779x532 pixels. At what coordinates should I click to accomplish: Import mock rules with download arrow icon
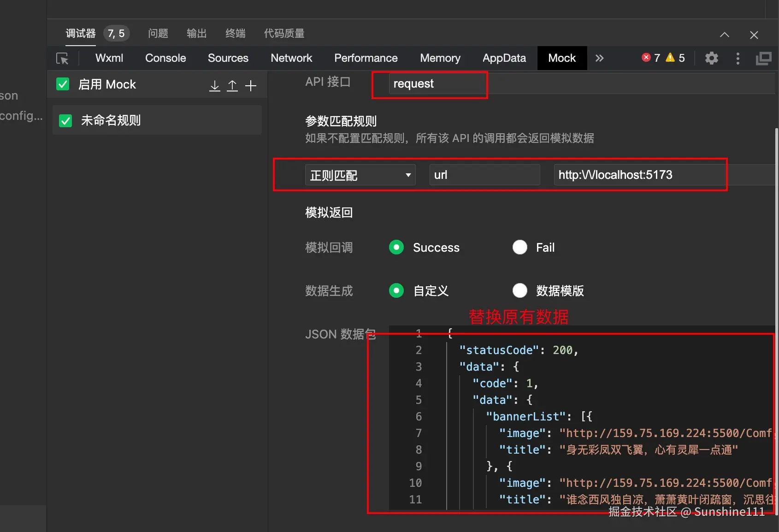(215, 86)
